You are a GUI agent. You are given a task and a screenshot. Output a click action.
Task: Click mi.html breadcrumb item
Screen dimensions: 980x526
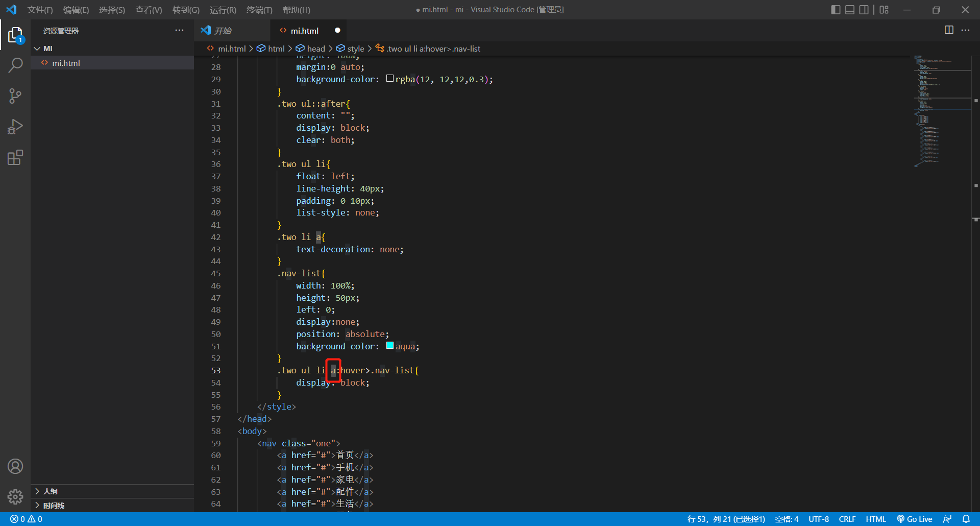[226, 49]
